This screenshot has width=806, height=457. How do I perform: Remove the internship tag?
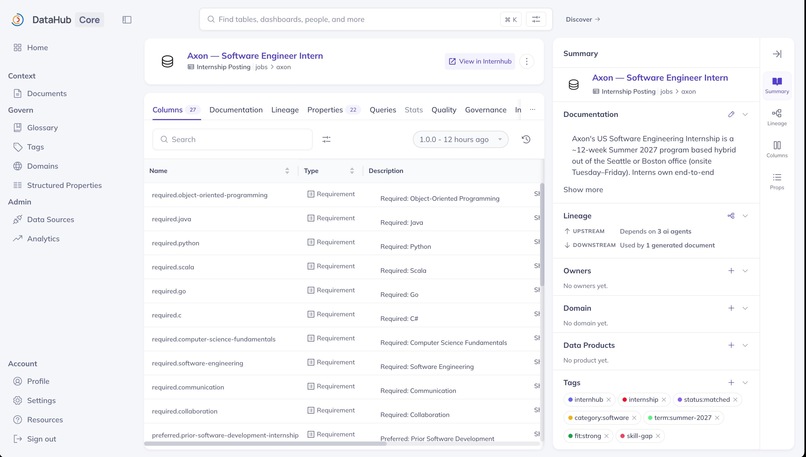664,399
